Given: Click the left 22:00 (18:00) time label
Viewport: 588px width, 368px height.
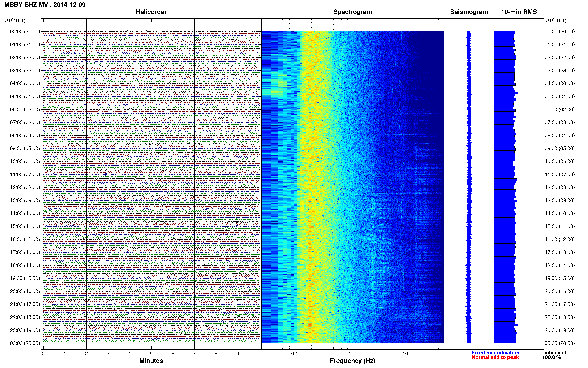Looking at the screenshot, I should pos(25,317).
